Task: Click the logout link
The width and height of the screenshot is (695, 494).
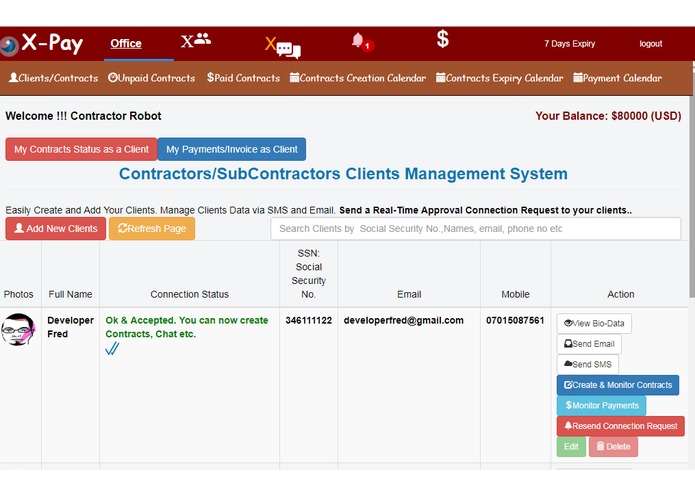Action: [x=651, y=43]
